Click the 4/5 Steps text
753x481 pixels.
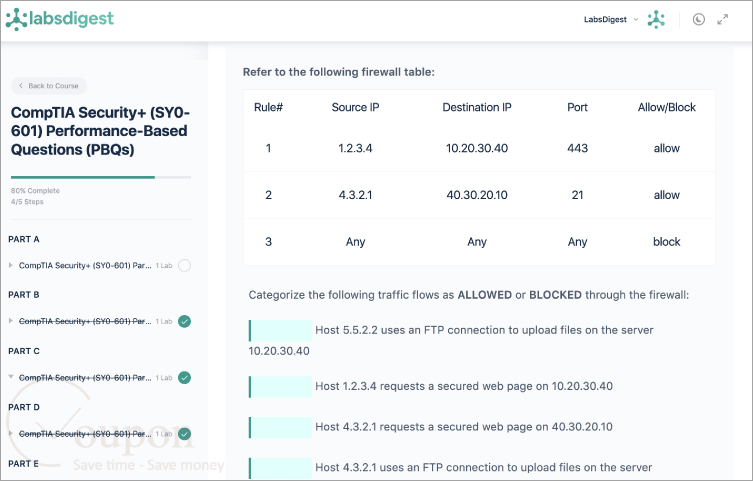point(27,202)
